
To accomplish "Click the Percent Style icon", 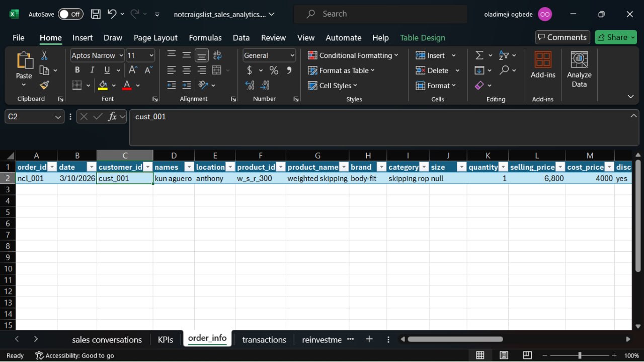I will click(274, 70).
